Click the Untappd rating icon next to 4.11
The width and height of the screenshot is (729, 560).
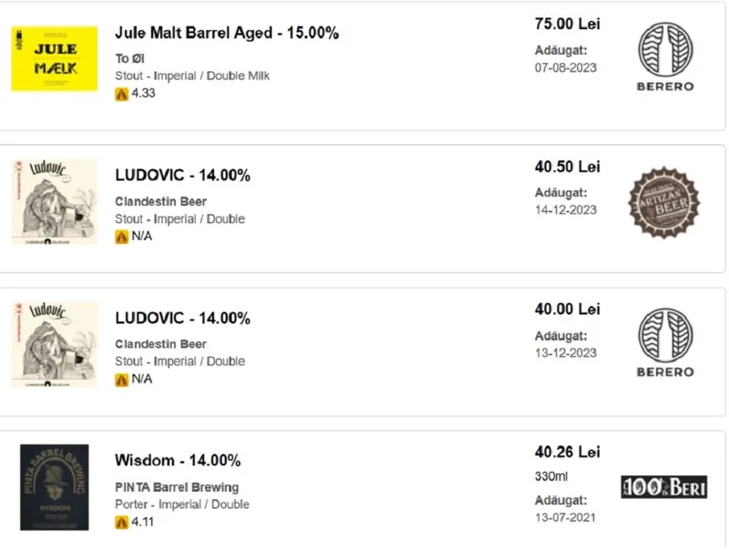pyautogui.click(x=121, y=523)
